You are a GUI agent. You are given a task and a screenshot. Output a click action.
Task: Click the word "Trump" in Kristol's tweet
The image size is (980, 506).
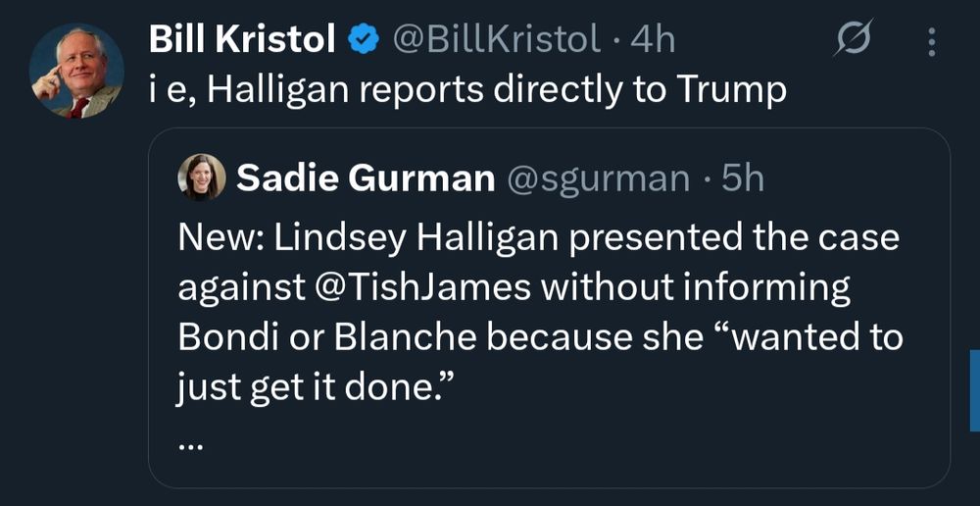point(729,89)
